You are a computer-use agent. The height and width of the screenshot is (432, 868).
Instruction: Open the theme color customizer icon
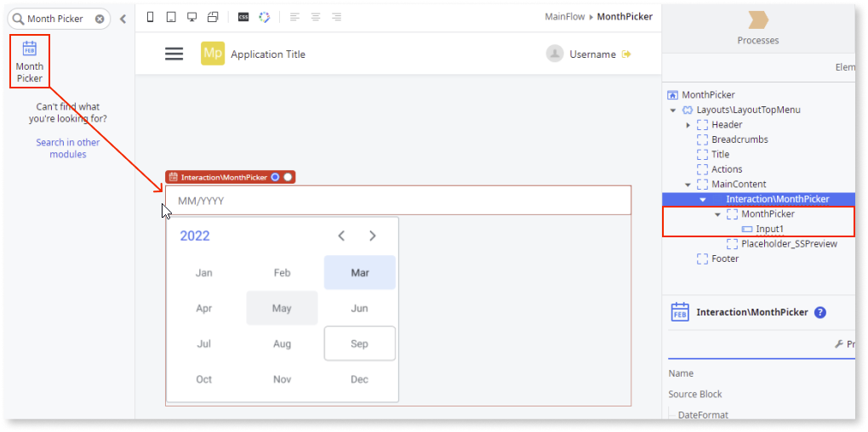(x=264, y=17)
